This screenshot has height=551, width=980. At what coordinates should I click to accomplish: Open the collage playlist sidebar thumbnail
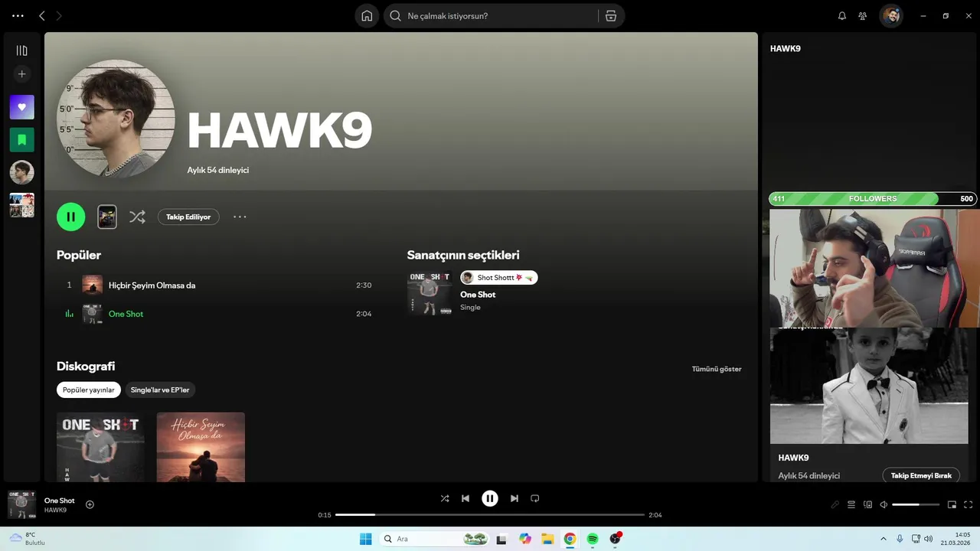coord(21,205)
